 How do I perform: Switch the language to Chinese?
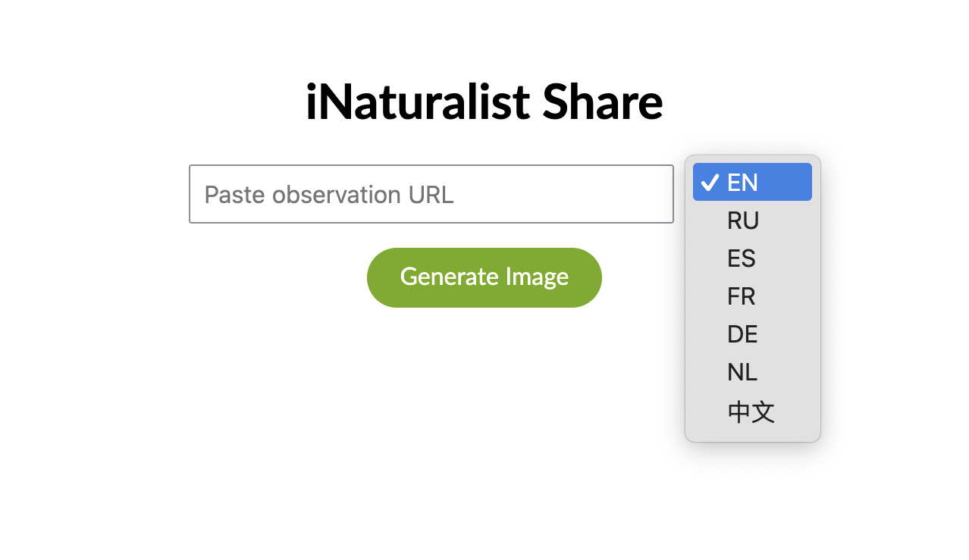click(751, 412)
